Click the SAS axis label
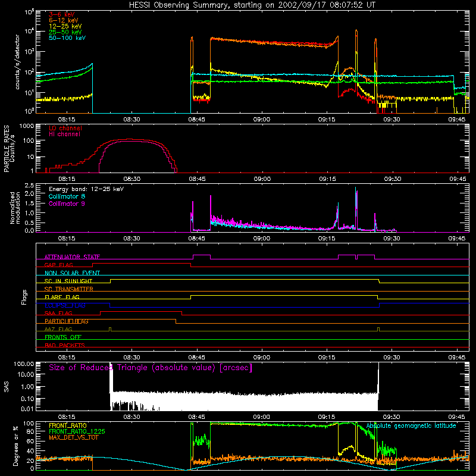This screenshot has width=476, height=476. [x=6, y=386]
